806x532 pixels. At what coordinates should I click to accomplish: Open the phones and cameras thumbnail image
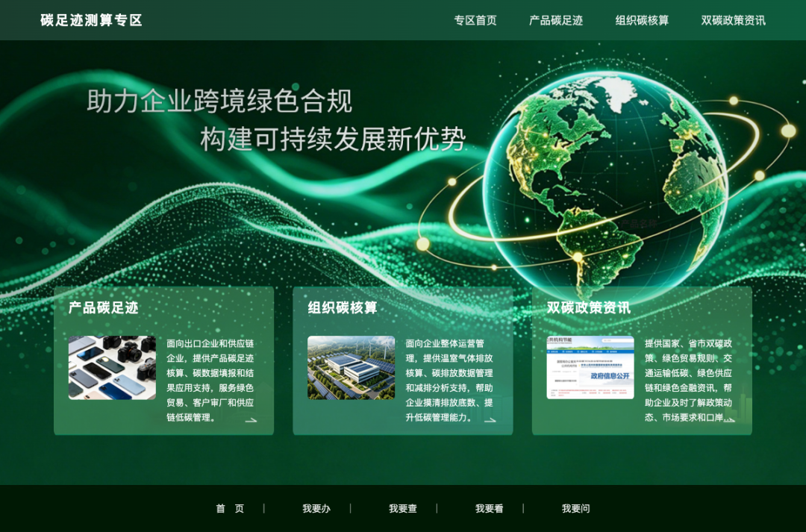[x=112, y=368]
